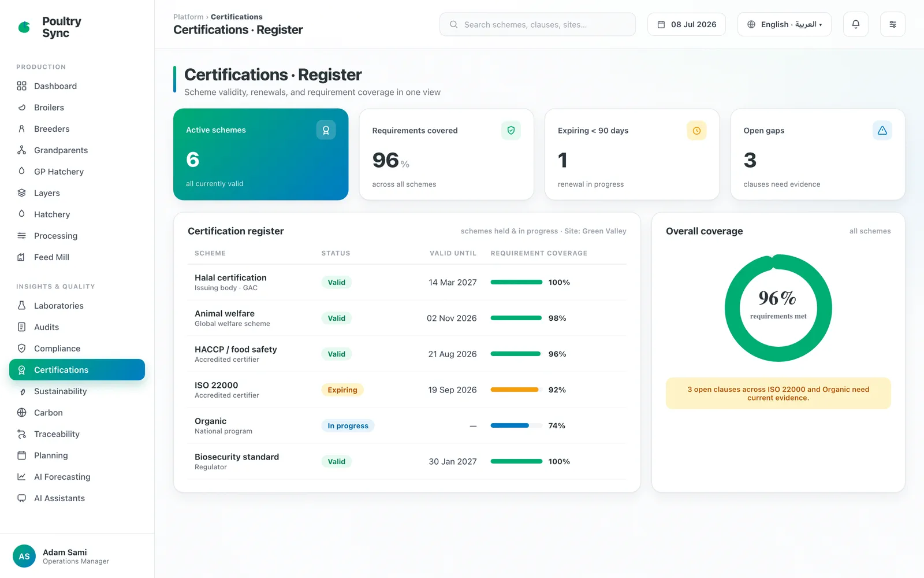Open the 08 Jul 2026 date picker
This screenshot has height=578, width=924.
[687, 24]
